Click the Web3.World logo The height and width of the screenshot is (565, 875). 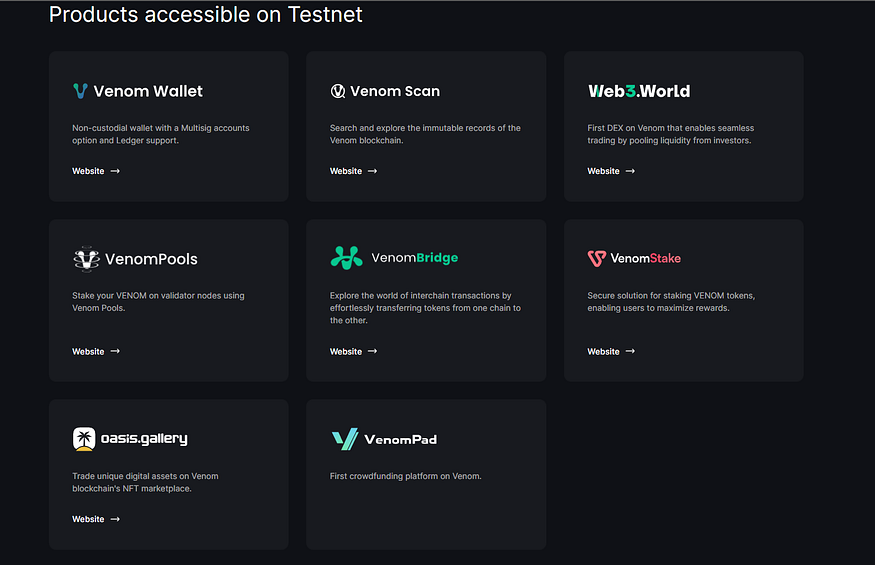[639, 91]
